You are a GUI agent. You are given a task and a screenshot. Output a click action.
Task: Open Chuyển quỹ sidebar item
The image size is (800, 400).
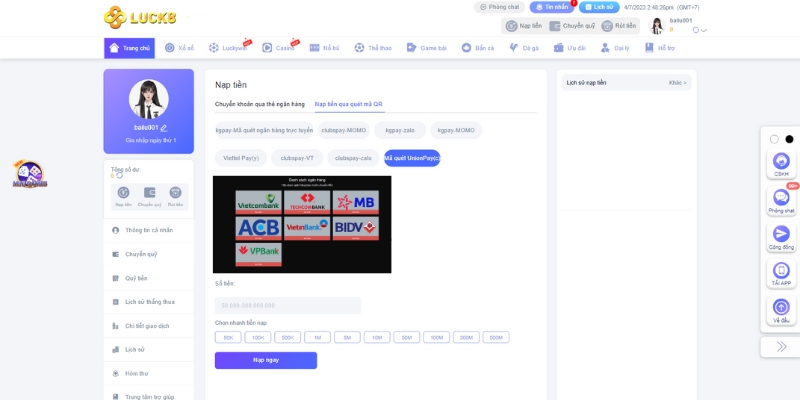148,254
